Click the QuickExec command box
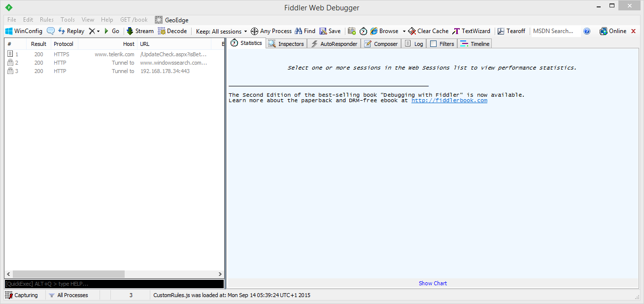 [x=114, y=284]
